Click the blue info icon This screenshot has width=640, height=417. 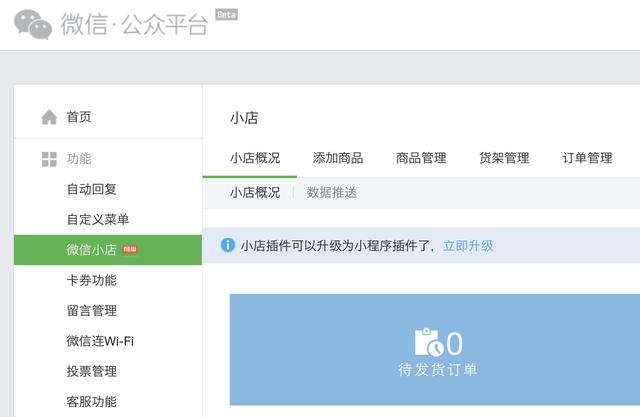(x=228, y=245)
